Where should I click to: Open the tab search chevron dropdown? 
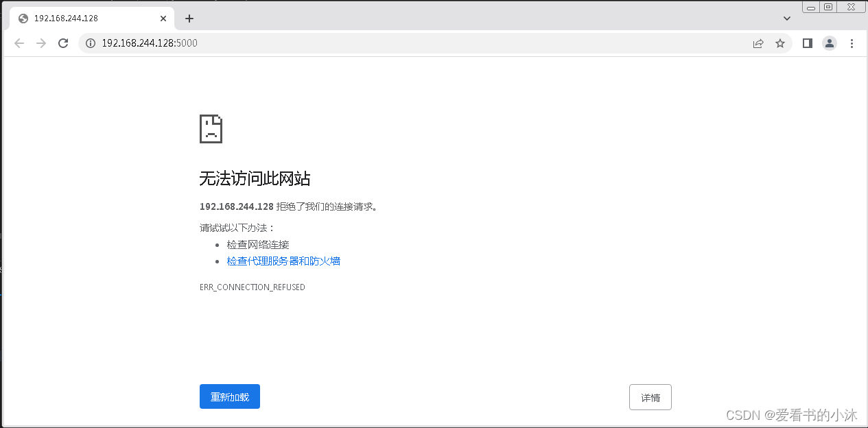point(786,19)
